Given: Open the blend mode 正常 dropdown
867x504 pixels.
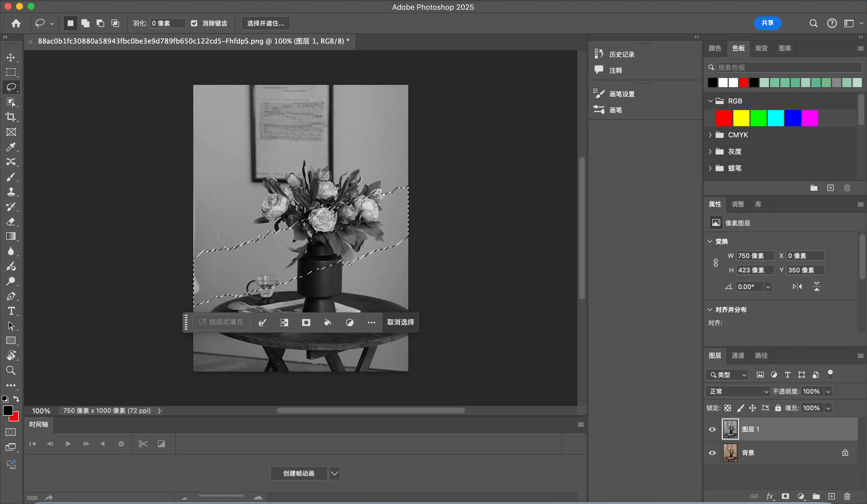Looking at the screenshot, I should coord(738,392).
